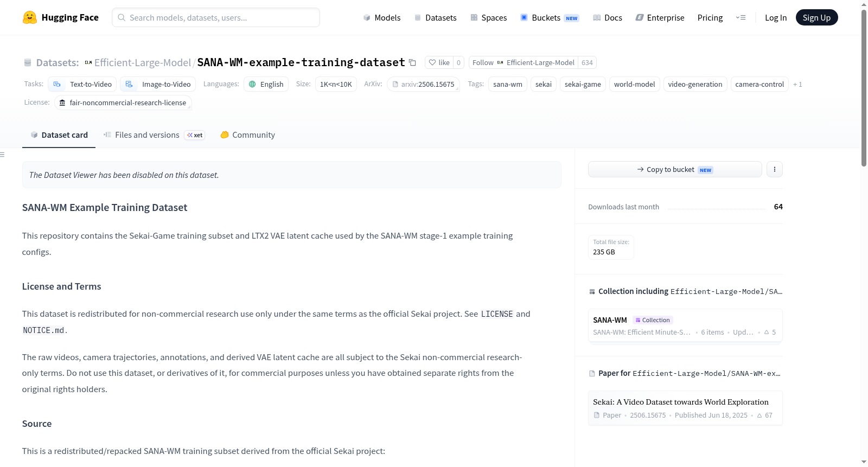Image resolution: width=868 pixels, height=467 pixels.
Task: Open the fair-noncommercial-research-license tag
Action: tap(123, 103)
